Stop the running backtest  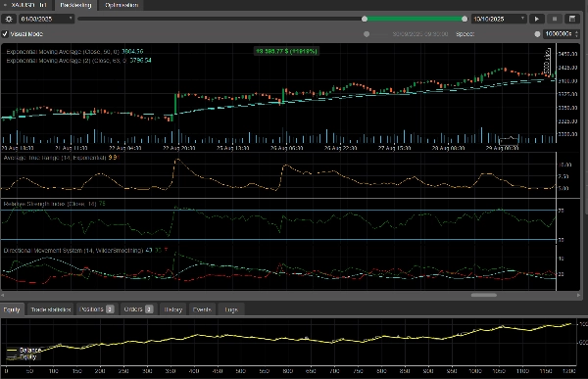555,19
